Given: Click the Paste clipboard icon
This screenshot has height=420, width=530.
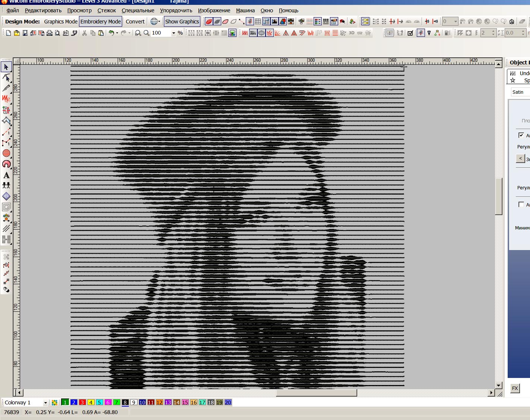Looking at the screenshot, I should pos(101,33).
